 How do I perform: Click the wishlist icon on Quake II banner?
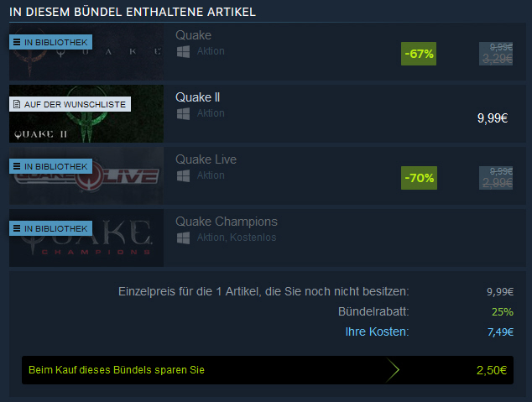tap(17, 104)
